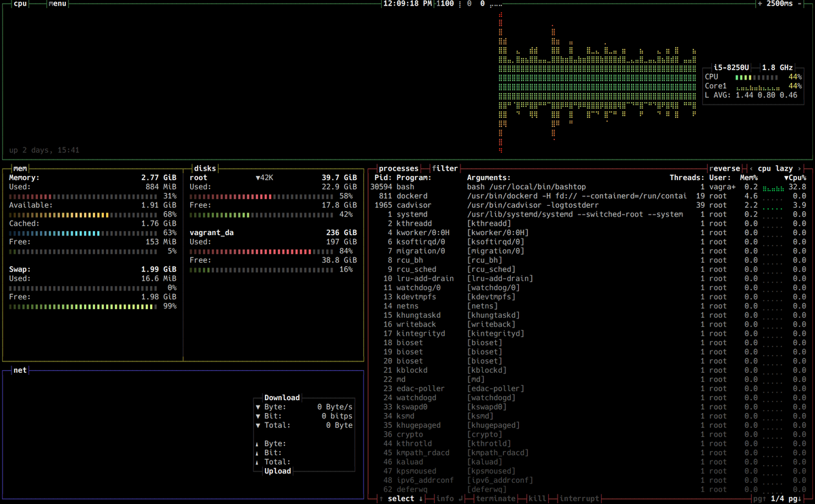
Task: Move process selection down with select arrow
Action: click(421, 499)
